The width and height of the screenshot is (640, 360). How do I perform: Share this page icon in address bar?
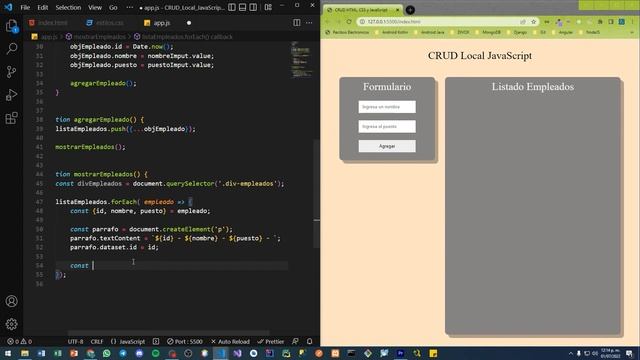[523, 22]
